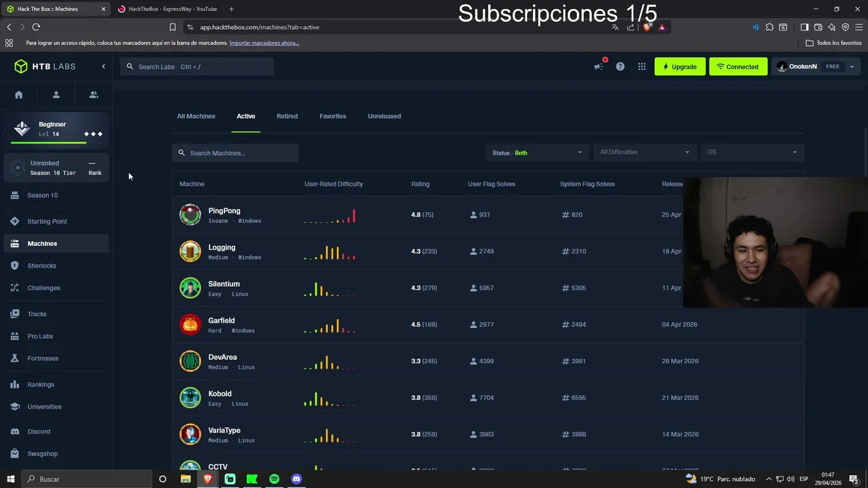The image size is (868, 488).
Task: Open Starting Point in sidebar
Action: coord(56,221)
